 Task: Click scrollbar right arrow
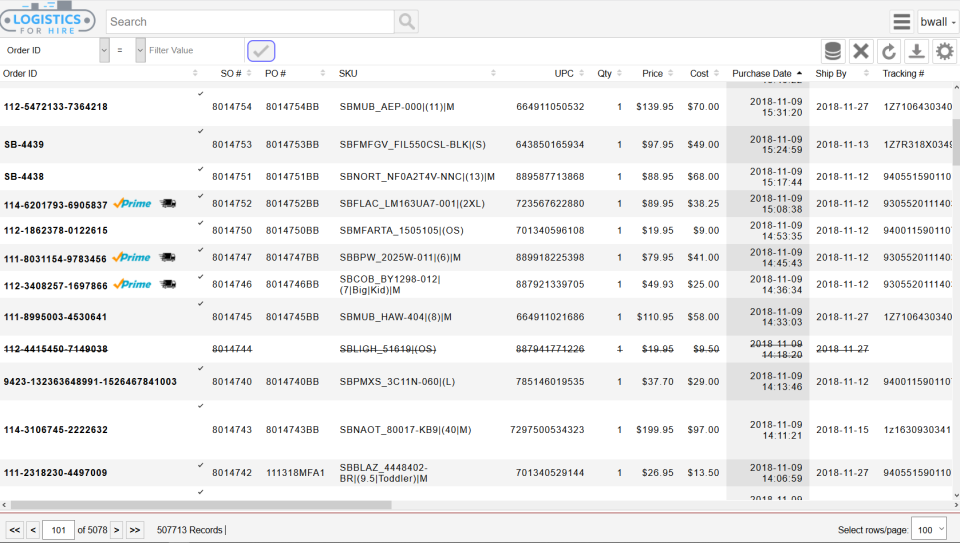[x=956, y=505]
